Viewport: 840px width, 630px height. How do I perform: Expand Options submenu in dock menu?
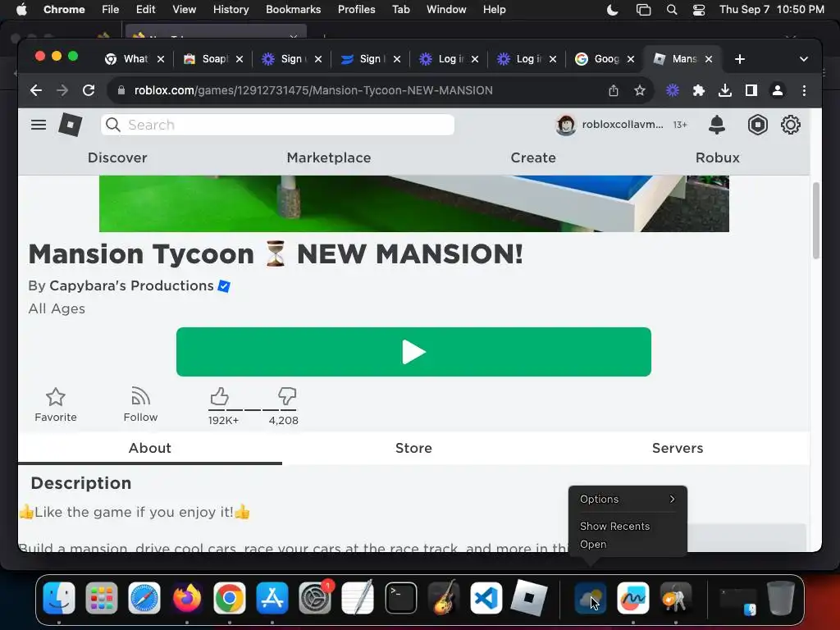628,499
